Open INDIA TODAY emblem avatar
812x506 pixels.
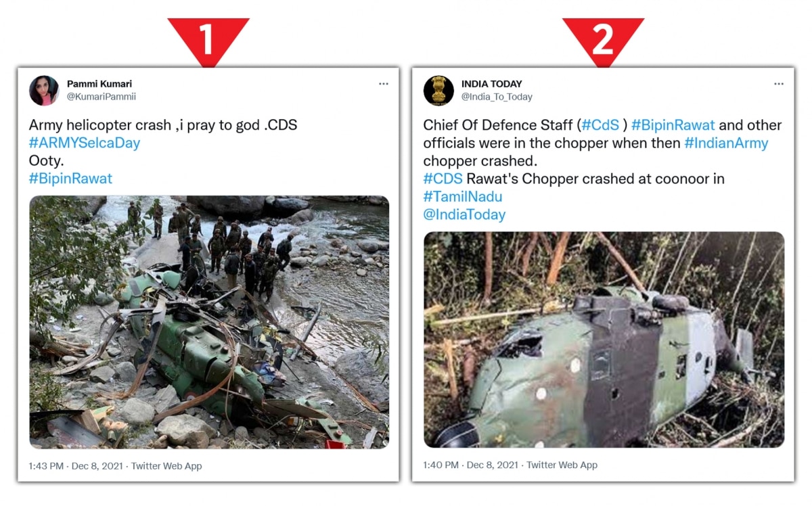pyautogui.click(x=438, y=91)
